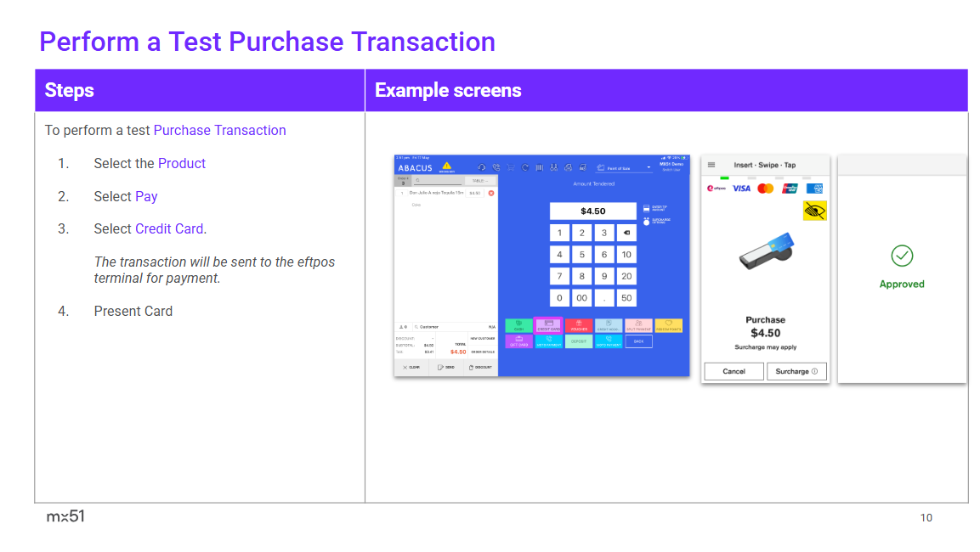
Task: Click the order search input field
Action: point(439,181)
